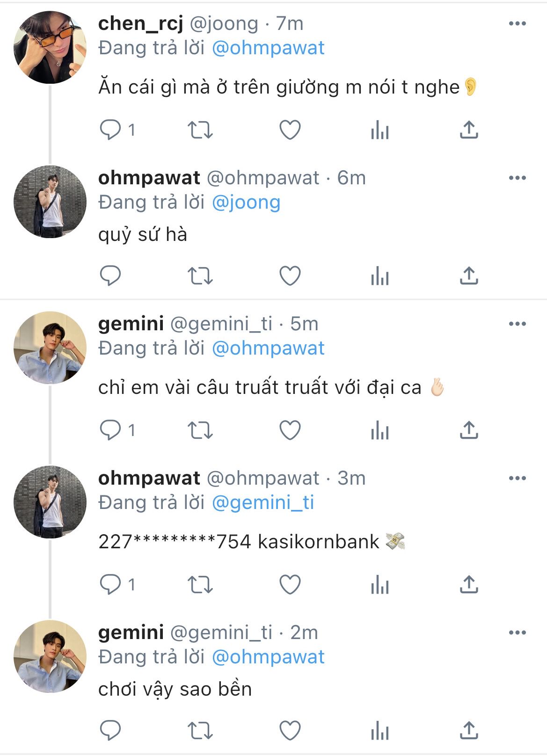Open more options on ohmpawat's 6m tweet
This screenshot has width=547, height=756.
click(x=517, y=178)
